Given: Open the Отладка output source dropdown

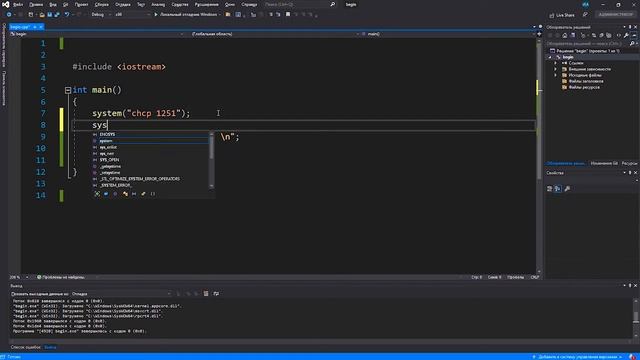Looking at the screenshot, I should coord(121,294).
